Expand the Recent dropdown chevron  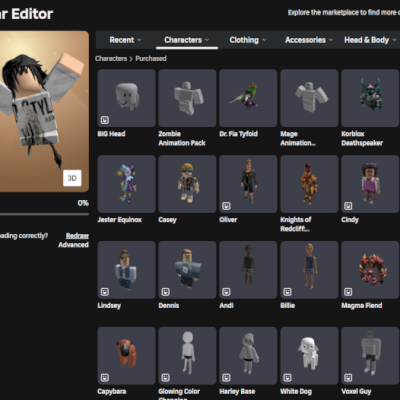tap(139, 40)
